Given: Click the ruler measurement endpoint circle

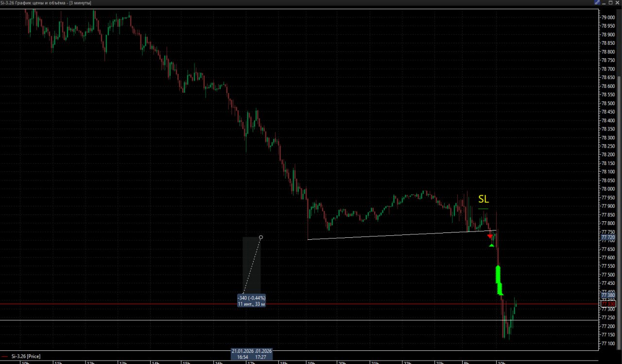Looking at the screenshot, I should 261,237.
